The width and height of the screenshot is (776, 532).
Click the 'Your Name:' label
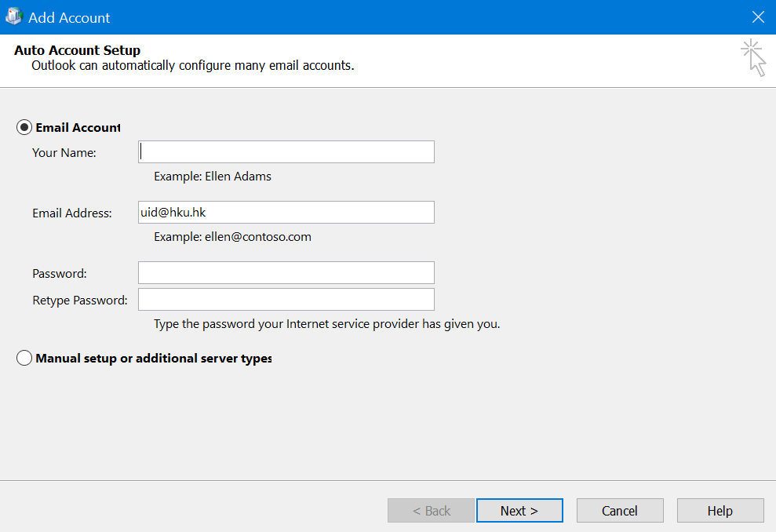tap(64, 152)
